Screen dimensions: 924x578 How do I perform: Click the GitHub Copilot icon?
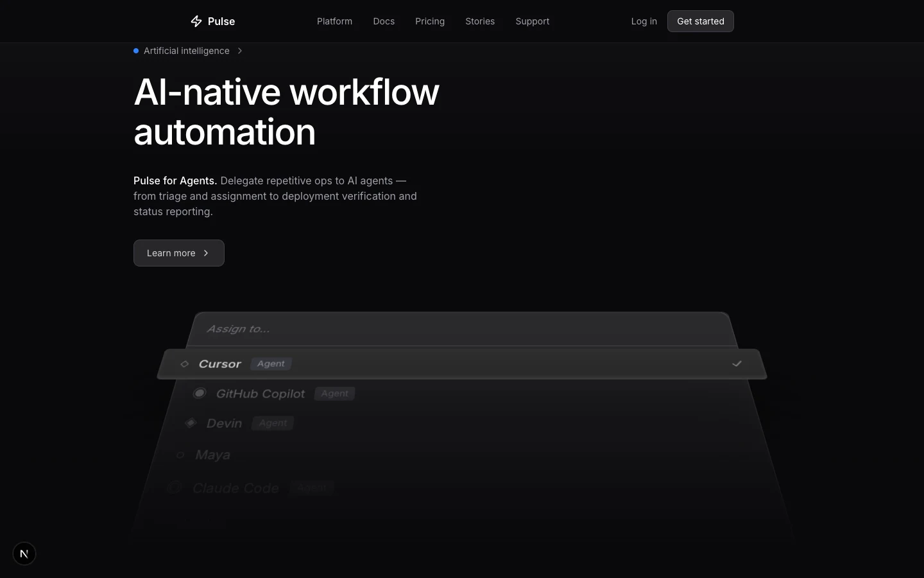tap(200, 393)
